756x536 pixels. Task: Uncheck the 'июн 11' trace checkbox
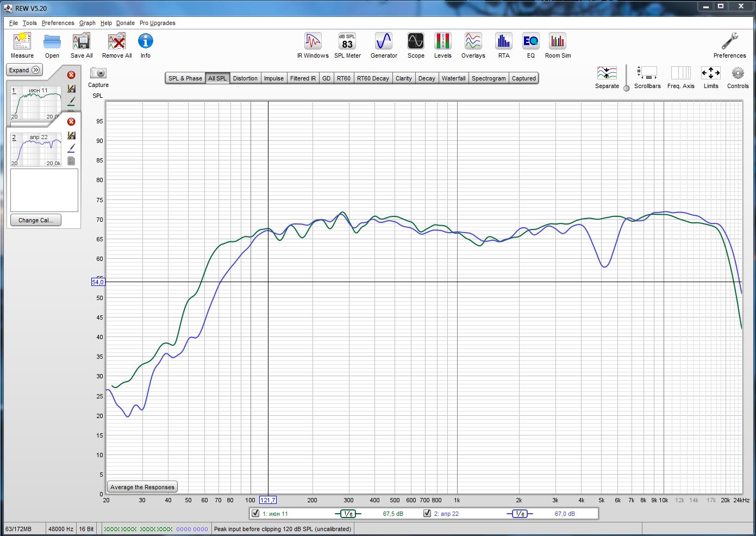[255, 513]
